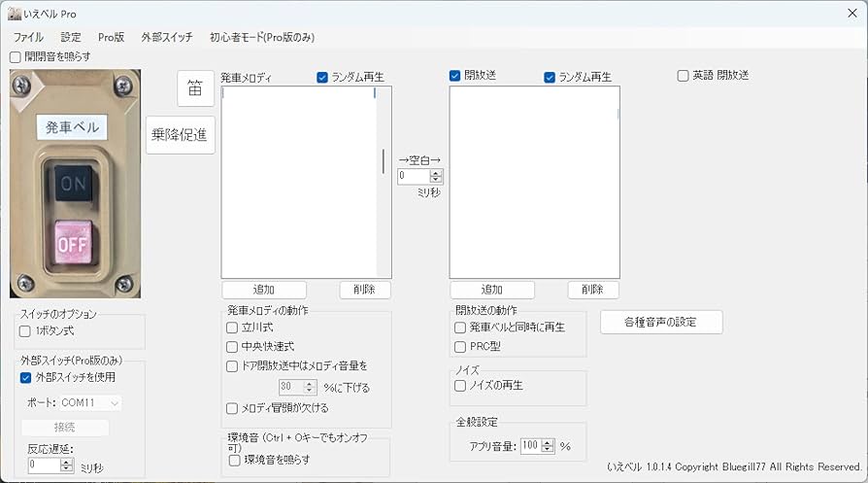This screenshot has width=868, height=483.
Task: Click the 空白 milliseconds input field
Action: click(414, 176)
